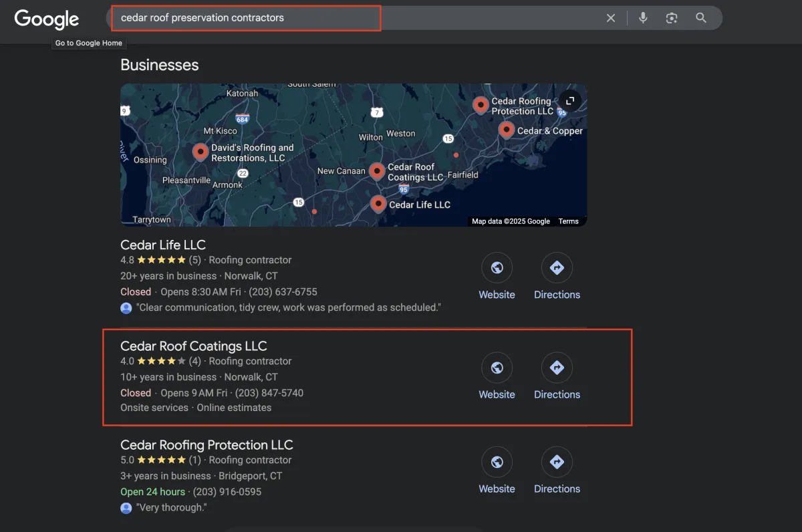Click the 4.0 star rating of Cedar Roof Coatings
Viewport: 802px width, 532px height.
pos(160,361)
